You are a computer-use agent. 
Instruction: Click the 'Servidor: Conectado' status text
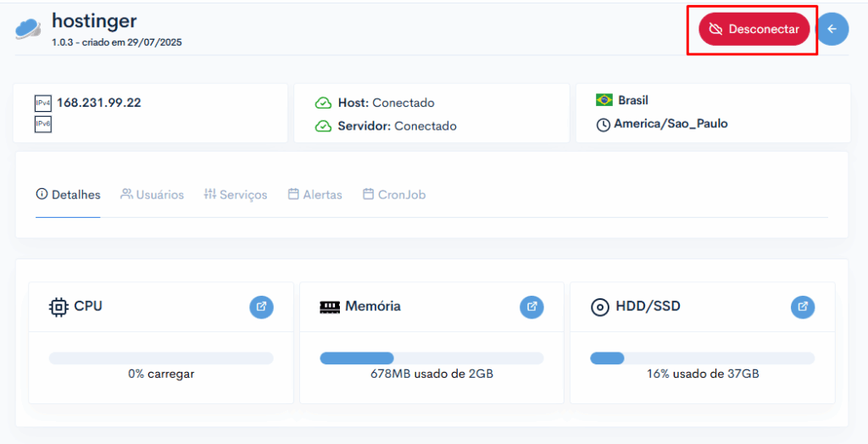pyautogui.click(x=398, y=126)
